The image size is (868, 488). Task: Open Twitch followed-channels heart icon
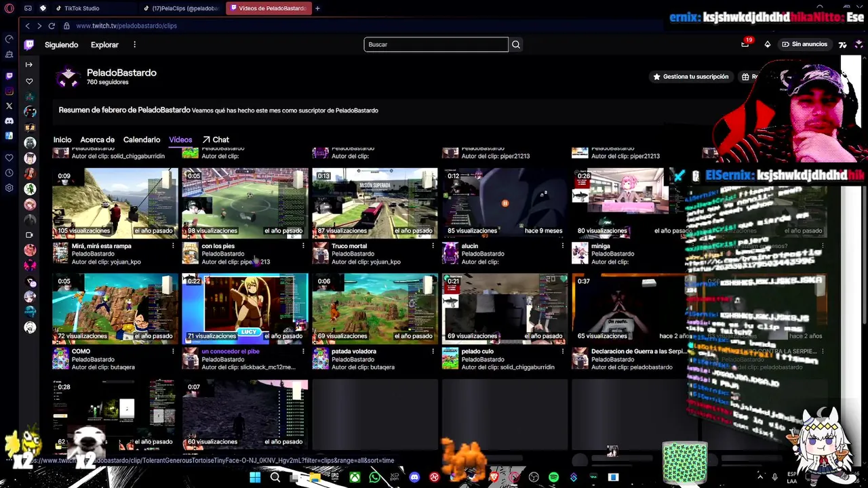[x=29, y=81]
